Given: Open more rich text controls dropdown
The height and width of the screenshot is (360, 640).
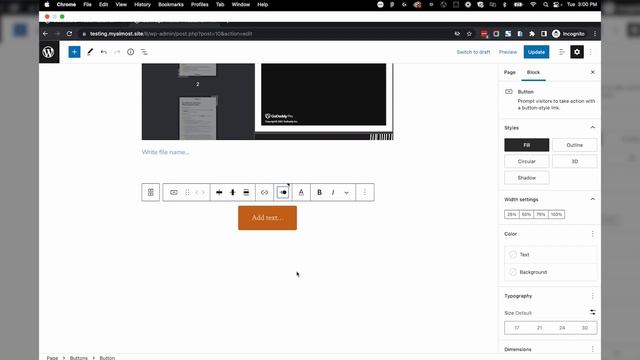Looking at the screenshot, I should pyautogui.click(x=347, y=192).
